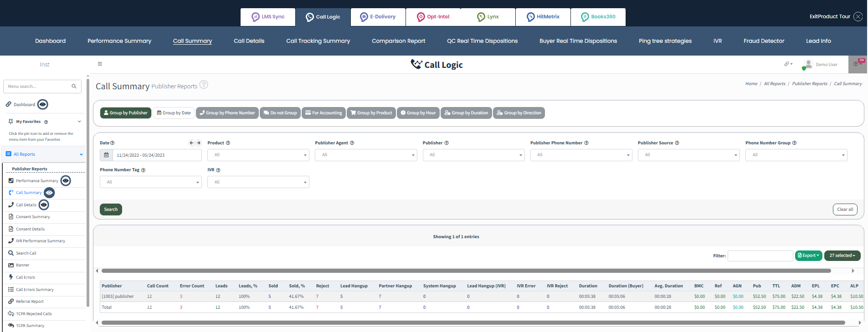The image size is (868, 332).
Task: Switch to the HitMetrix product tab
Action: (x=543, y=17)
